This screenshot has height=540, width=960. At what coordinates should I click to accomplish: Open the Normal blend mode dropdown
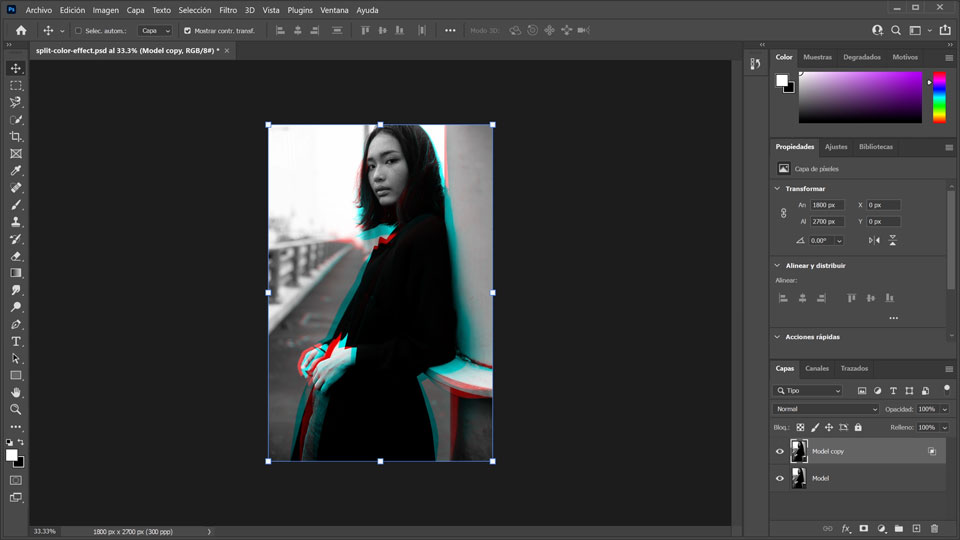pos(826,409)
